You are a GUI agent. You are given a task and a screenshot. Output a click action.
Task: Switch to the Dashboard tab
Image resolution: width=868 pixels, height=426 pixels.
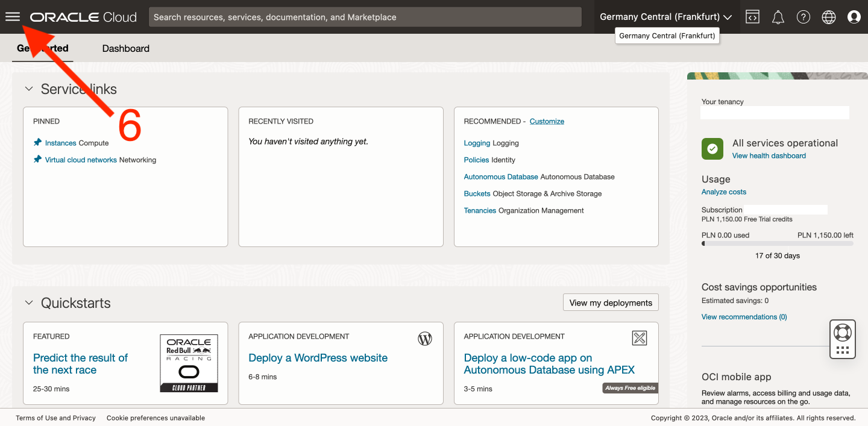[x=125, y=48]
